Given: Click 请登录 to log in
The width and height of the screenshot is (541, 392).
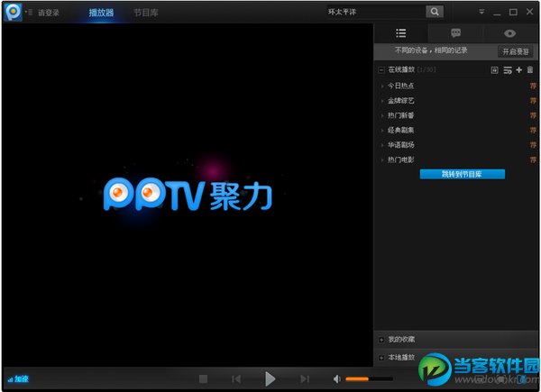Looking at the screenshot, I should coord(49,13).
